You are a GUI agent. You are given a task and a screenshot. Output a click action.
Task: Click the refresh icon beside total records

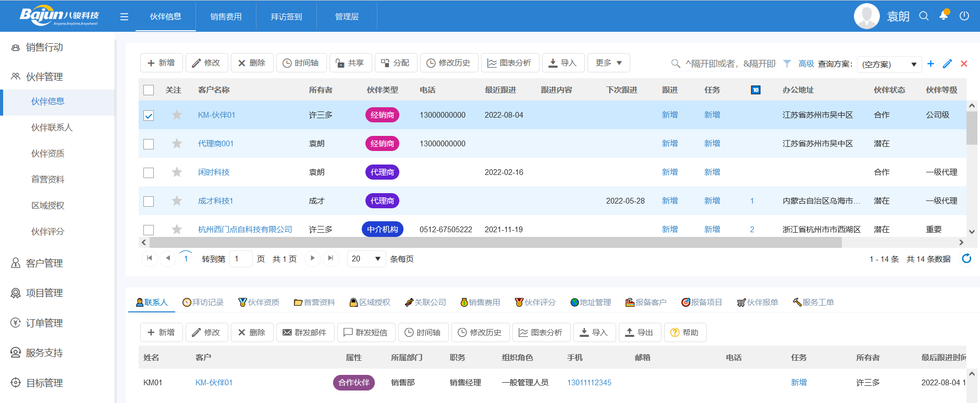pyautogui.click(x=966, y=259)
